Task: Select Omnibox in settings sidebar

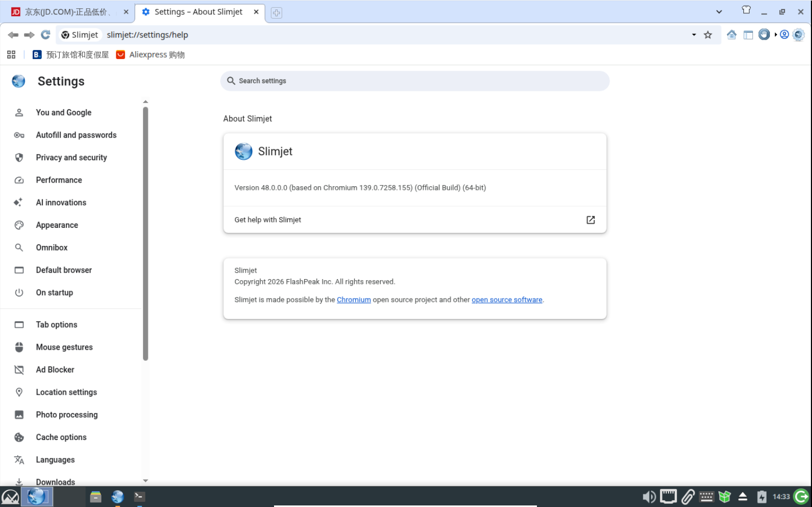Action: 52,247
